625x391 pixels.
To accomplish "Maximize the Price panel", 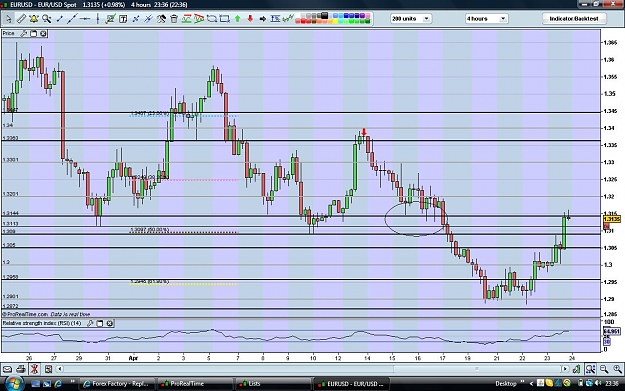I will click(34, 34).
